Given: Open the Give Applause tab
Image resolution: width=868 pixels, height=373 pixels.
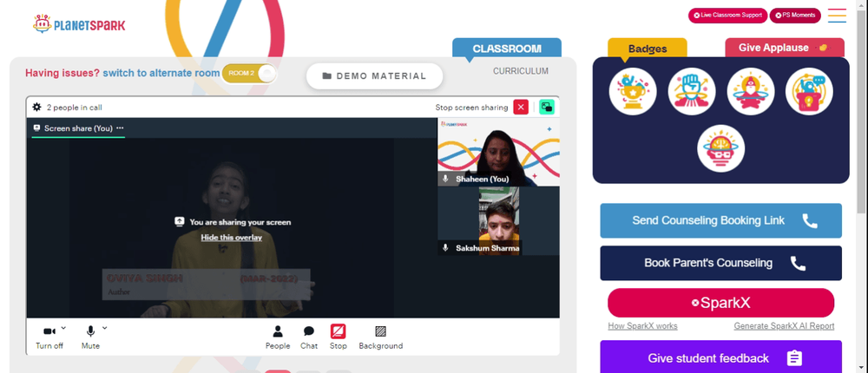Looking at the screenshot, I should [x=785, y=48].
